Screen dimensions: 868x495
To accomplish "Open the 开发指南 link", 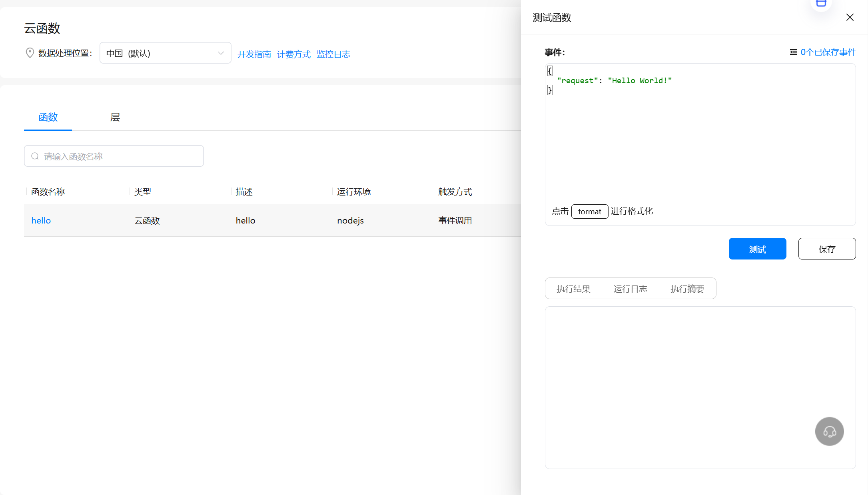I will point(254,54).
